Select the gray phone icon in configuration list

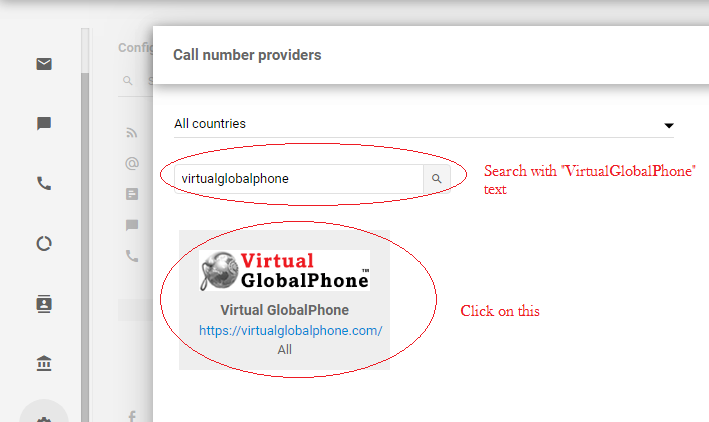pyautogui.click(x=132, y=256)
